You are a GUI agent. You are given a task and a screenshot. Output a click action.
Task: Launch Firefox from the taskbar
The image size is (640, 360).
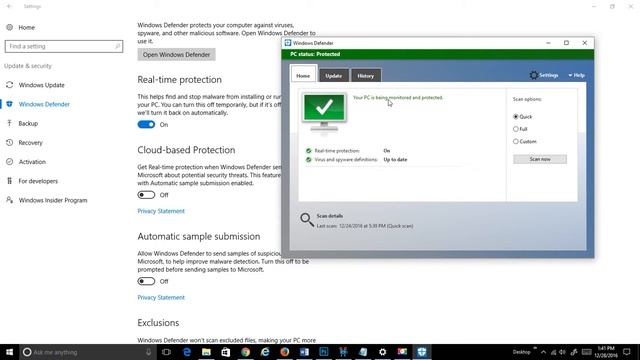(x=284, y=352)
